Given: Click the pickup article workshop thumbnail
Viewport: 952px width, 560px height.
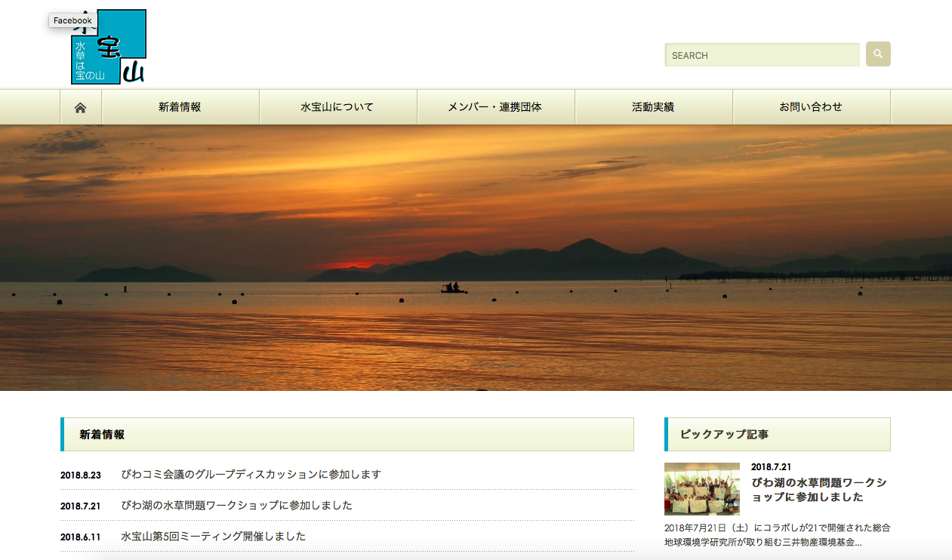Looking at the screenshot, I should point(701,489).
